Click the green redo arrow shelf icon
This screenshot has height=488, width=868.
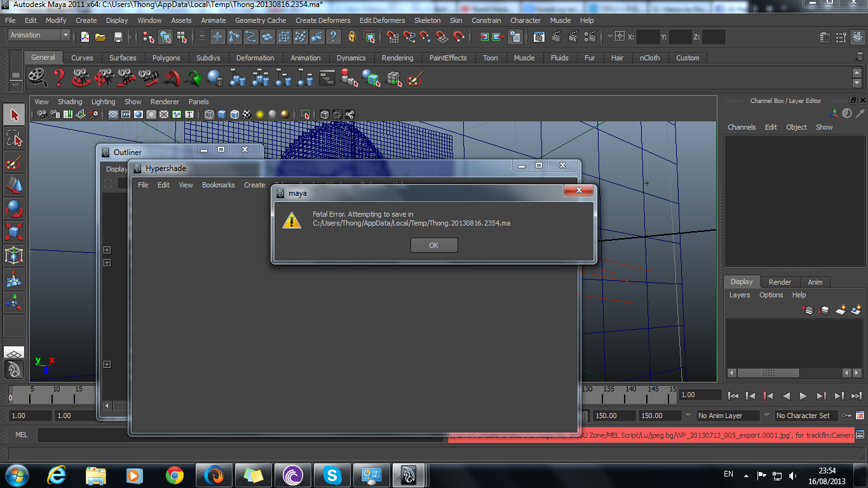pos(194,78)
